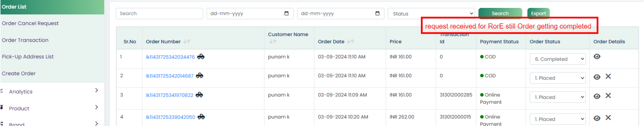644x126 pixels.
Task: Open calendar picker in first date field
Action: point(286,13)
